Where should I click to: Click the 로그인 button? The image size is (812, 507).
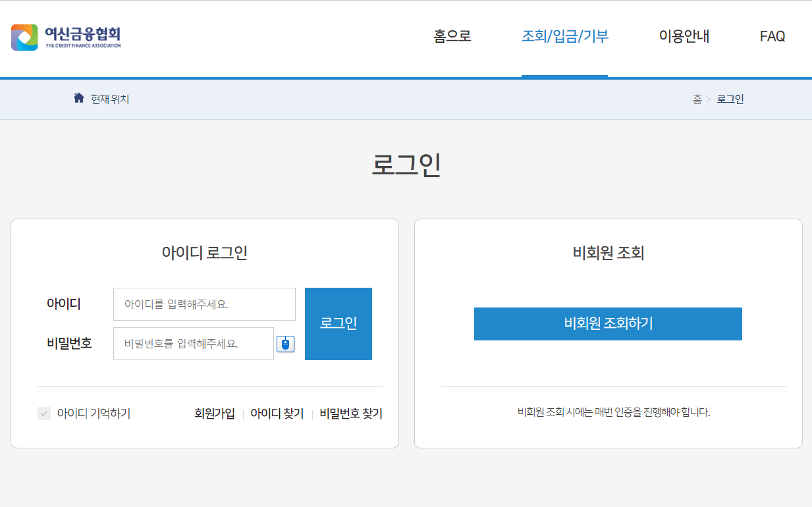click(x=338, y=323)
